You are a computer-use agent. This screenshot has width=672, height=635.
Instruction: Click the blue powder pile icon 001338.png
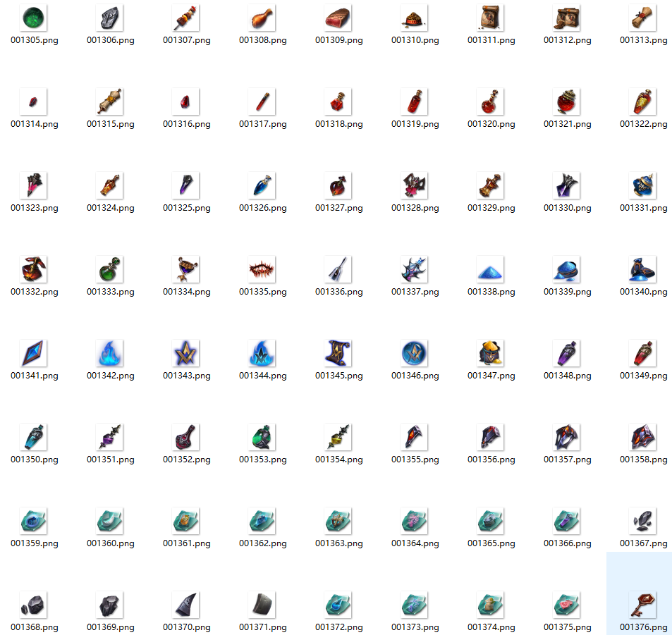(x=491, y=269)
